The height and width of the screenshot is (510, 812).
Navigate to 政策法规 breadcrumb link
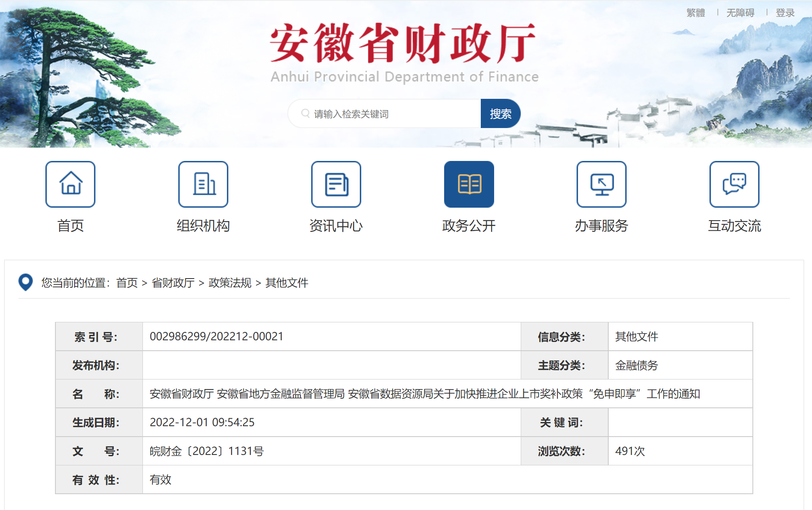(x=230, y=283)
